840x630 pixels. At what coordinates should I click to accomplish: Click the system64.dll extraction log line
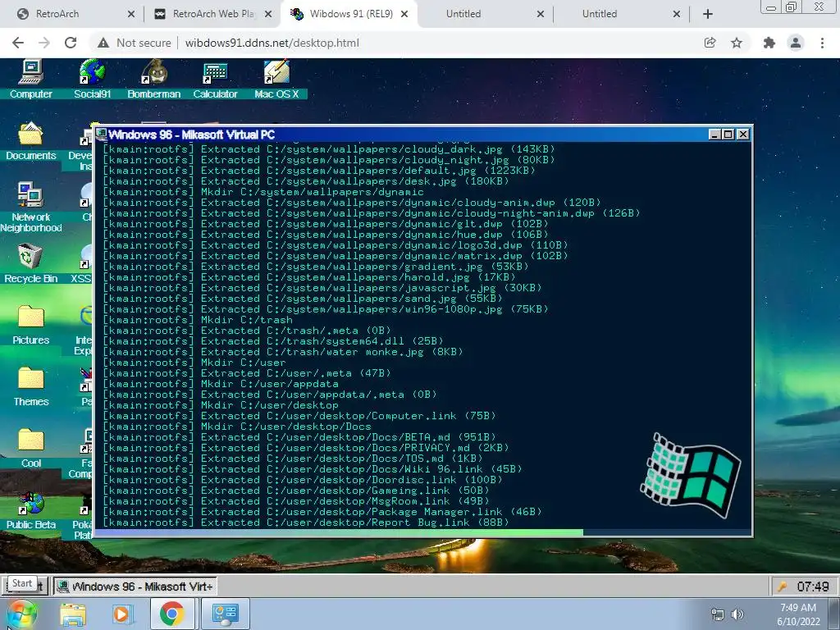coord(272,341)
